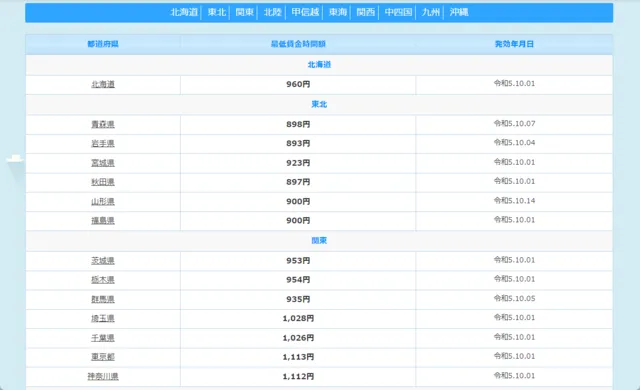Click the 神奈川県 prefecture link
Image resolution: width=640 pixels, height=390 pixels.
(x=103, y=377)
